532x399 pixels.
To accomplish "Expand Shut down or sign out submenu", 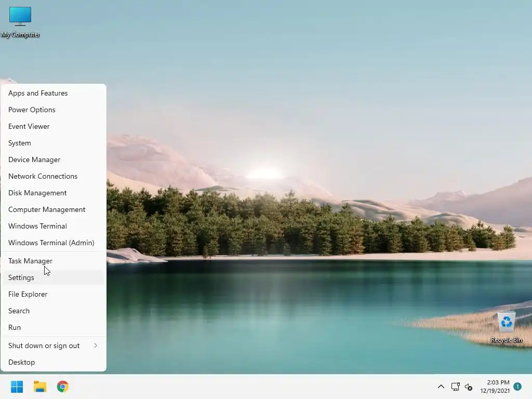I will [x=54, y=345].
